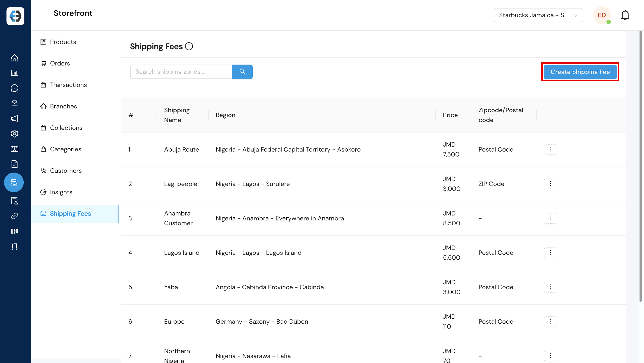The width and height of the screenshot is (644, 363).
Task: Go to the Customers menu item
Action: [75, 171]
